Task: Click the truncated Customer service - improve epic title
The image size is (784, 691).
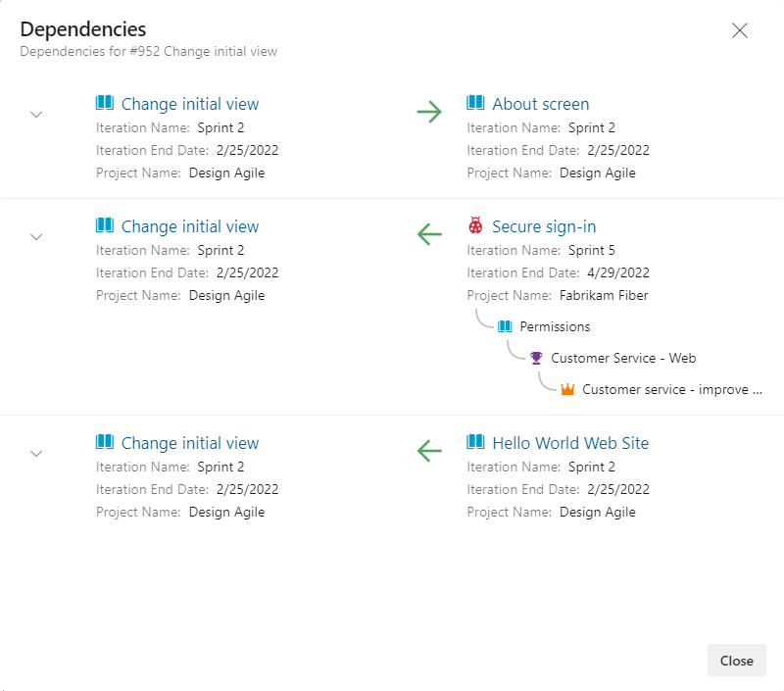Action: [671, 389]
